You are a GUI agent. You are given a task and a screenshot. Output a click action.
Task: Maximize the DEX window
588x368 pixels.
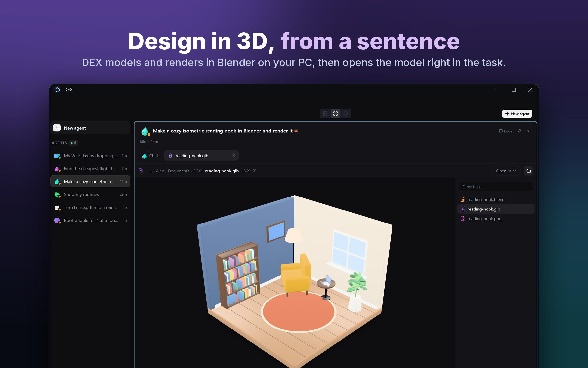(514, 90)
